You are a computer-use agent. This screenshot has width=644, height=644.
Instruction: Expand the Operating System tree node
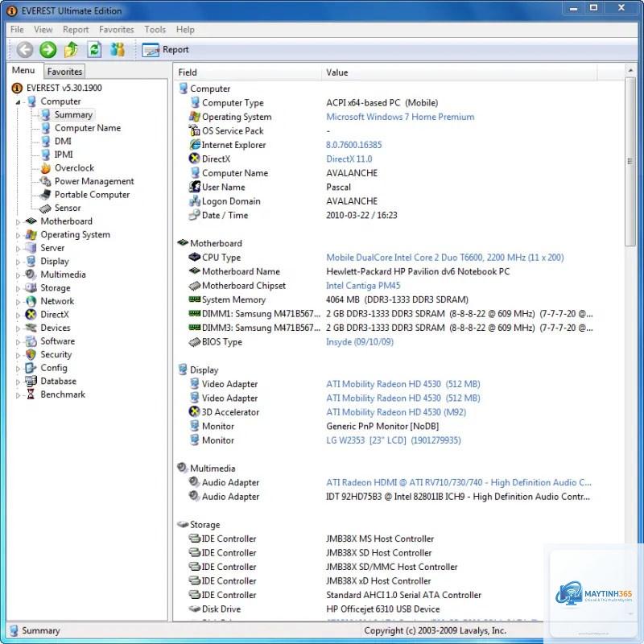coord(18,235)
